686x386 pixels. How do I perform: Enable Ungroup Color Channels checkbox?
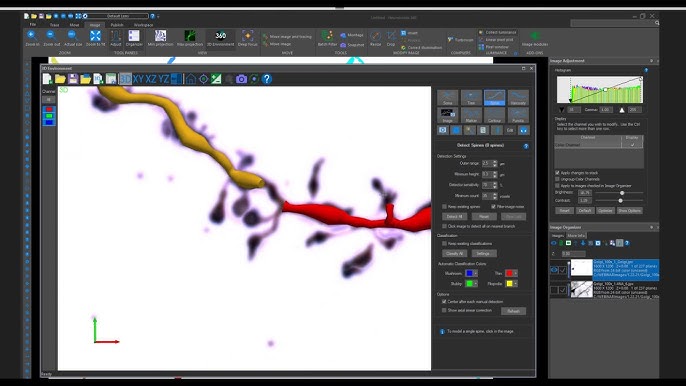[x=557, y=179]
